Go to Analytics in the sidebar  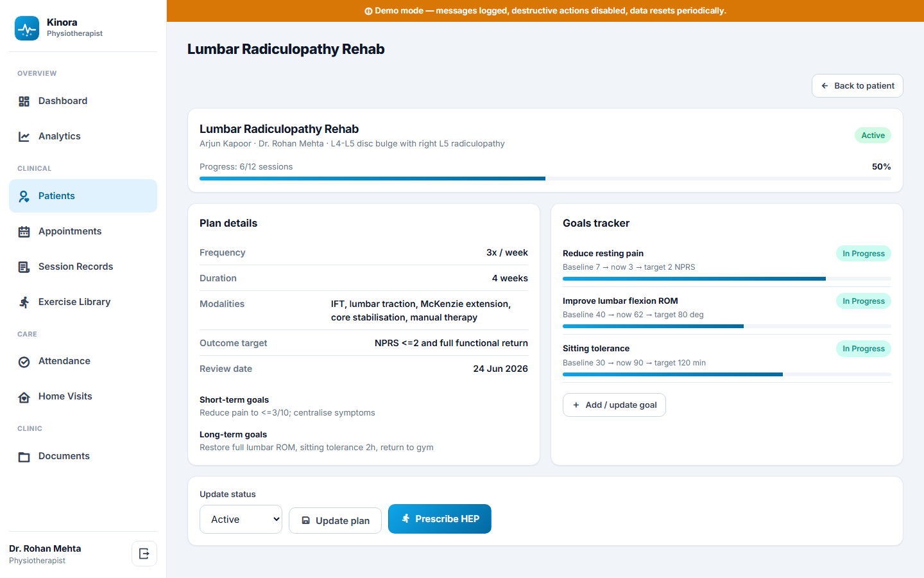(83, 136)
